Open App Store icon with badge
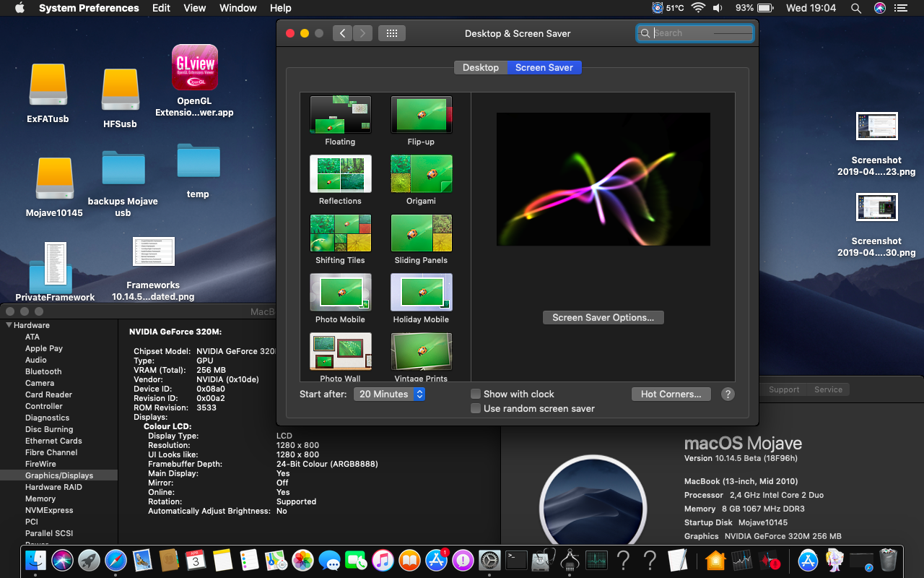This screenshot has width=924, height=578. click(436, 560)
